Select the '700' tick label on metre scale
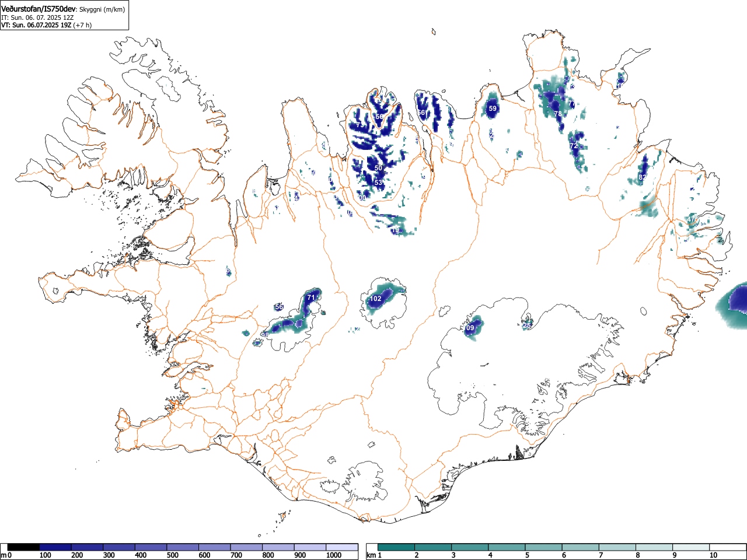The width and height of the screenshot is (747, 560). click(x=236, y=555)
